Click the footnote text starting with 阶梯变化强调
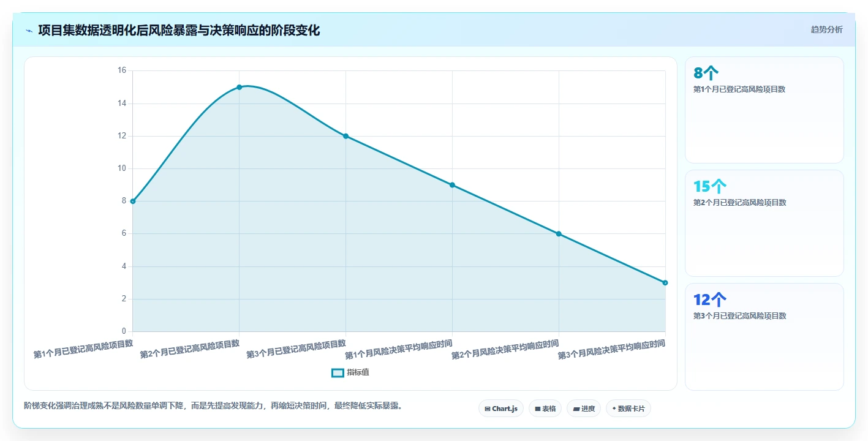Viewport: 868px width, 441px height. coord(213,405)
